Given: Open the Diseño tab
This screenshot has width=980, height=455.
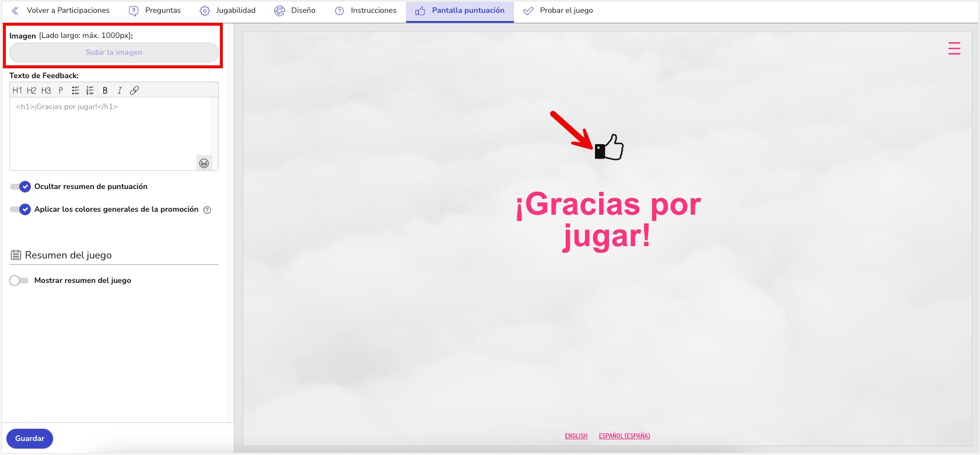Looking at the screenshot, I should pos(295,10).
